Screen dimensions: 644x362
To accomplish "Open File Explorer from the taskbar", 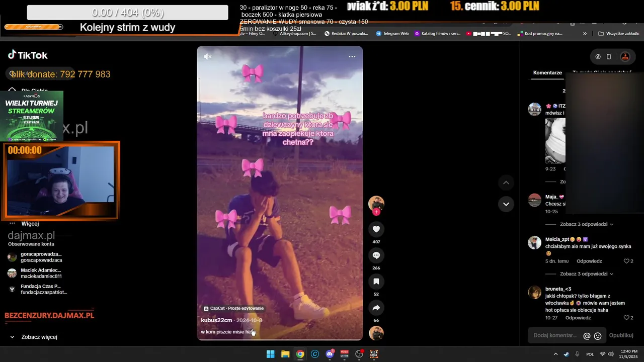I will pyautogui.click(x=285, y=354).
